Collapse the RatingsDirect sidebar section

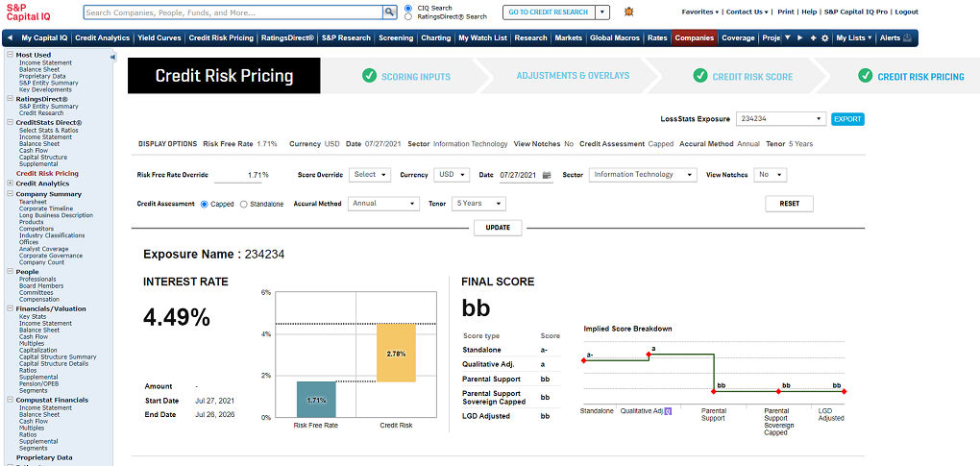pyautogui.click(x=10, y=99)
